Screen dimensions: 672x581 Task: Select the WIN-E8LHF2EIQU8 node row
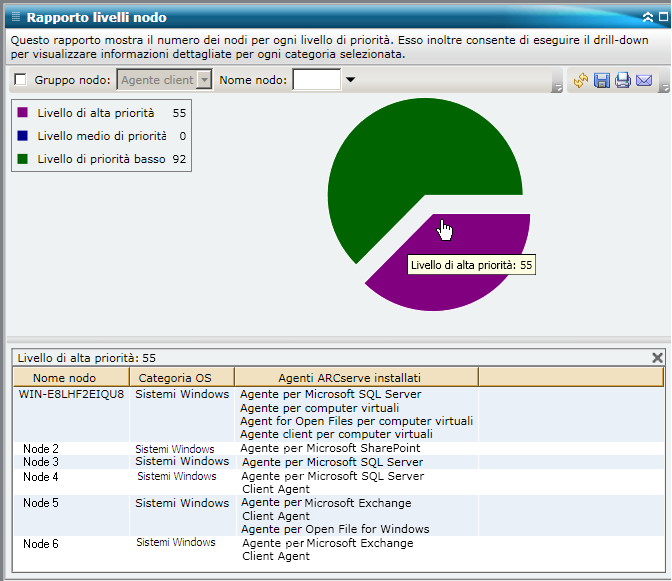tap(72, 394)
